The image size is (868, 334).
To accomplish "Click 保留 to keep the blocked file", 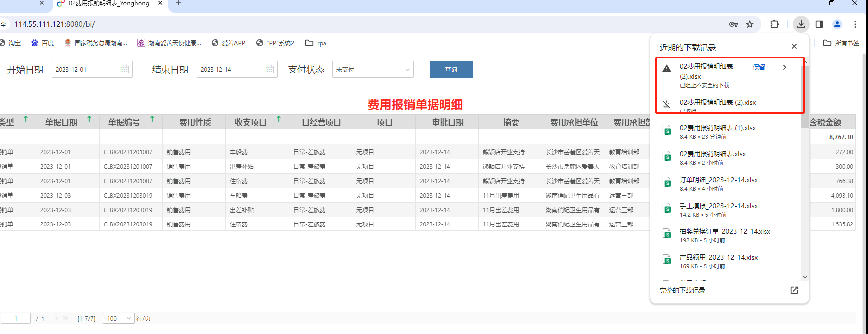I will coord(759,67).
